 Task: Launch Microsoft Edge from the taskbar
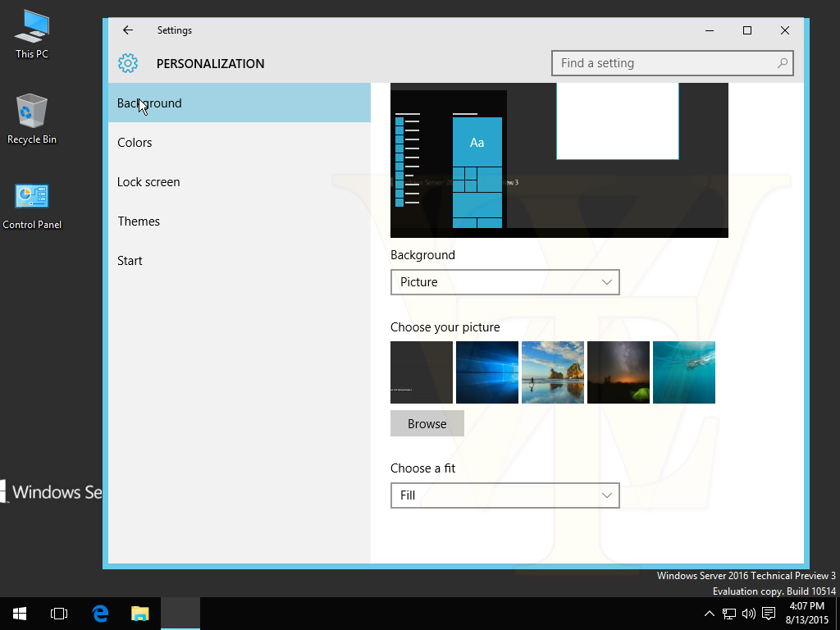(100, 614)
